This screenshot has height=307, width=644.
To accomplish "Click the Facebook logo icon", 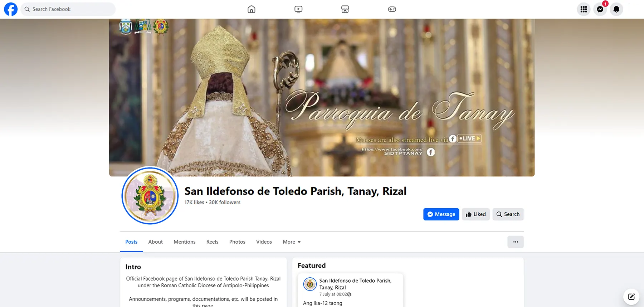I will (x=11, y=9).
